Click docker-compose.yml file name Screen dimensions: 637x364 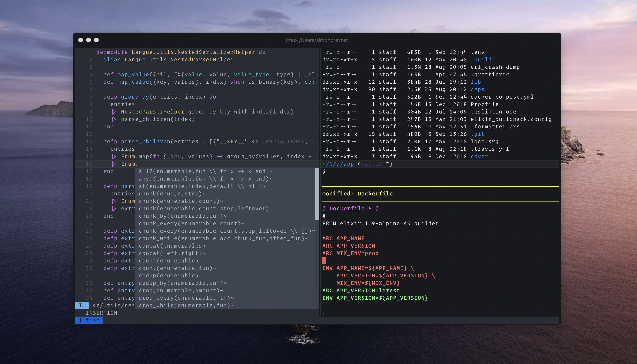pyautogui.click(x=502, y=97)
